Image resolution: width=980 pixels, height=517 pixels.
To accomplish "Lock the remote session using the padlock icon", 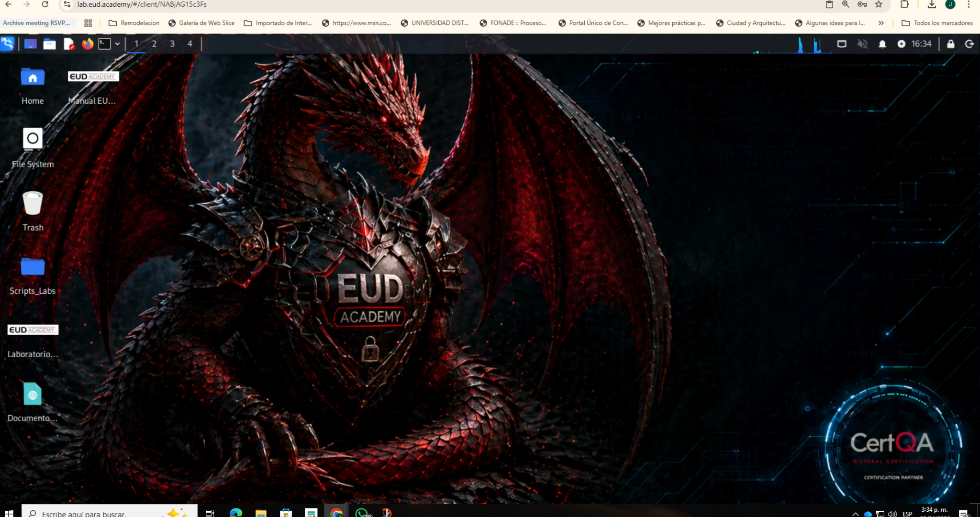I will [x=950, y=44].
